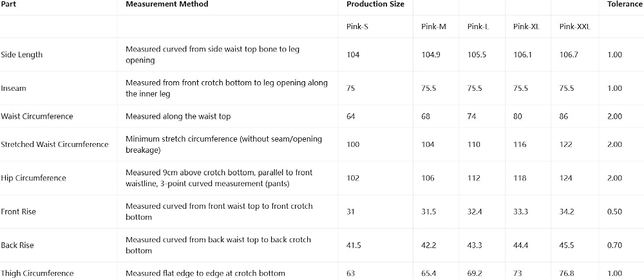
Task: Click the Pink-S size label
Action: point(357,26)
